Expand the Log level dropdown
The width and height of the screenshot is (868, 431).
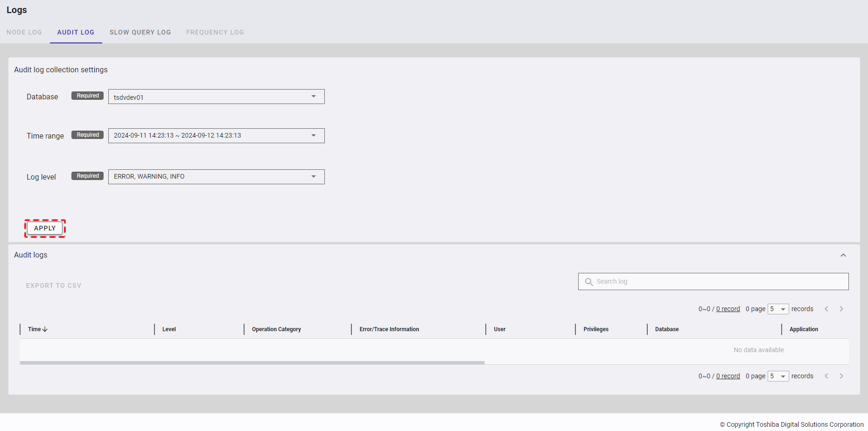[216, 177]
